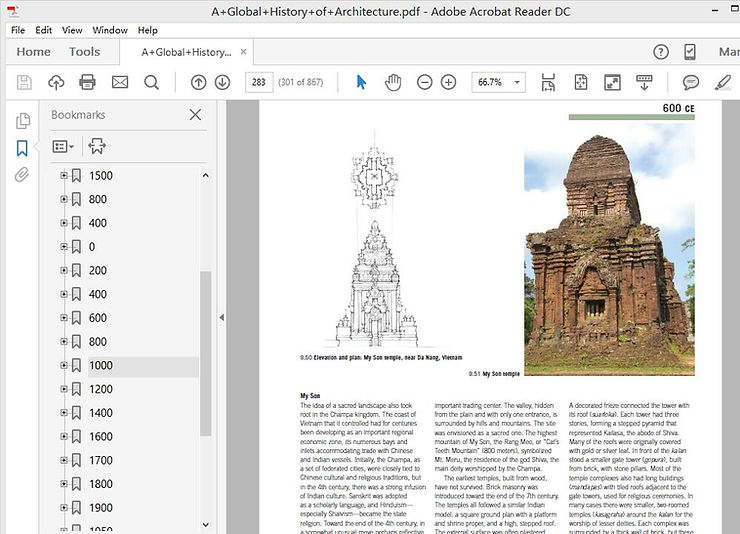
Task: Expand the 200 bookmark node
Action: point(64,270)
